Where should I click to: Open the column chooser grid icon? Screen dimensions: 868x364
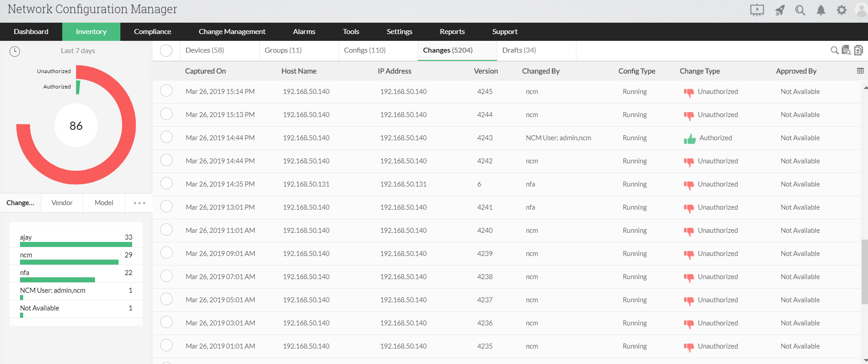click(x=860, y=71)
